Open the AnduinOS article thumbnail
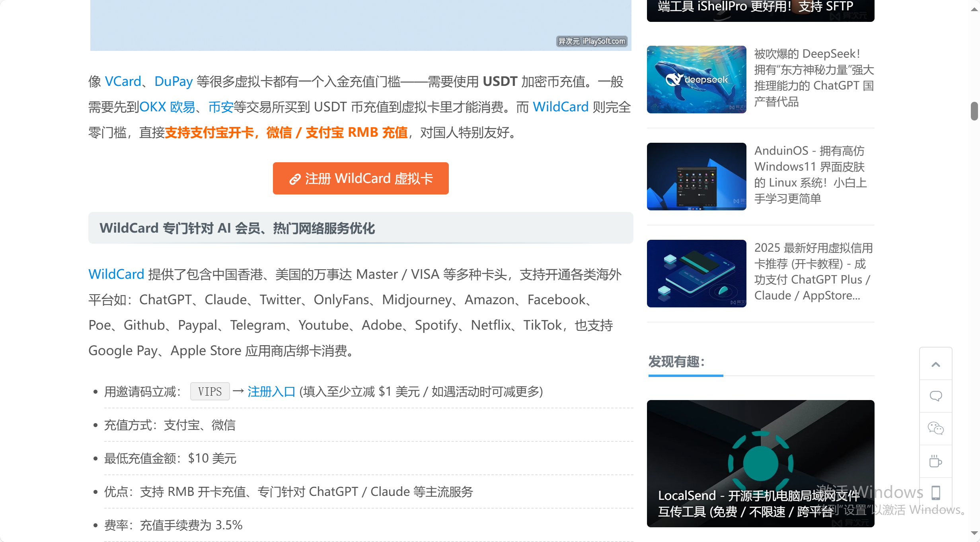 (x=696, y=176)
